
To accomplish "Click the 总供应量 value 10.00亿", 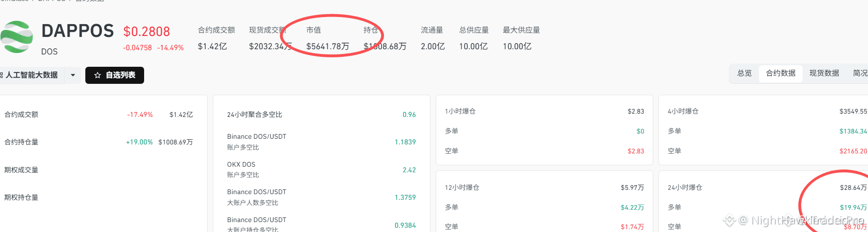I will [473, 46].
